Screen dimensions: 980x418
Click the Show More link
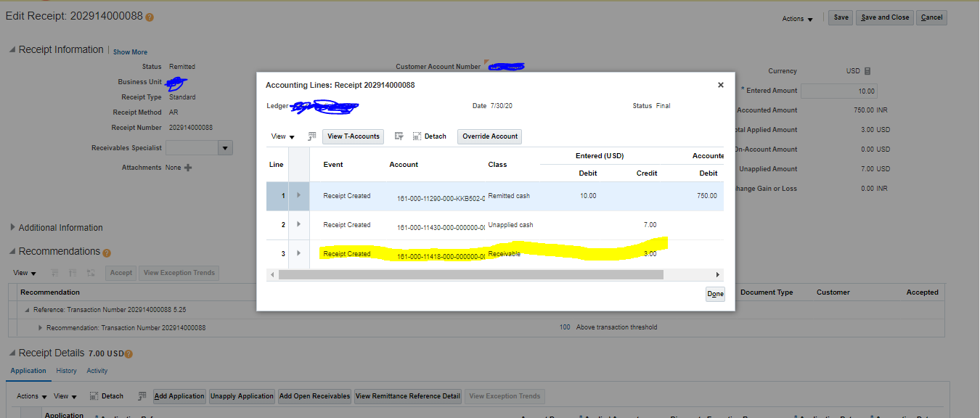[x=130, y=52]
